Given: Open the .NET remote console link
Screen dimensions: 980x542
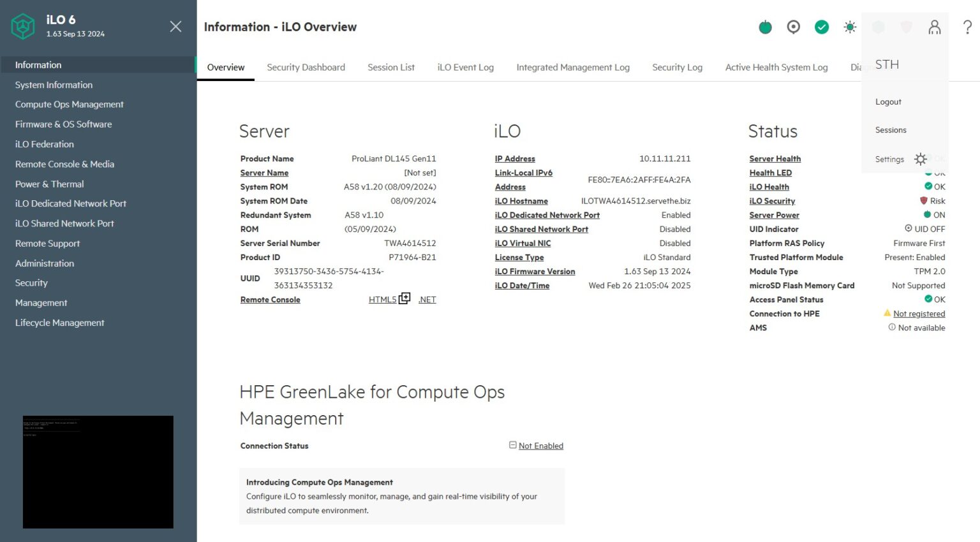Looking at the screenshot, I should pyautogui.click(x=426, y=299).
